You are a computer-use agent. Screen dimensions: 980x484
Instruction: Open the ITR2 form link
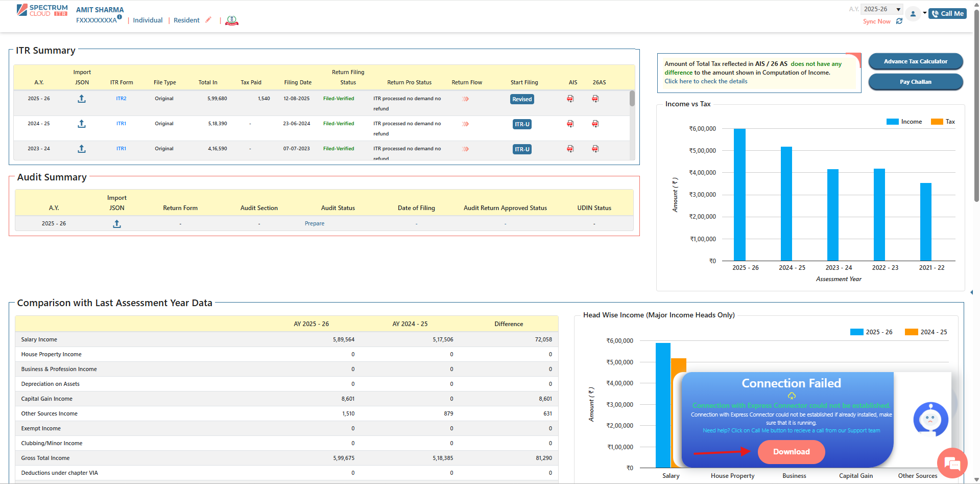click(x=121, y=99)
